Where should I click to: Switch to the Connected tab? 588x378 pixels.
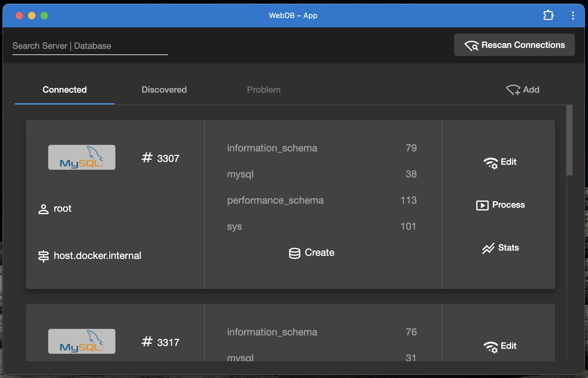[x=65, y=90]
